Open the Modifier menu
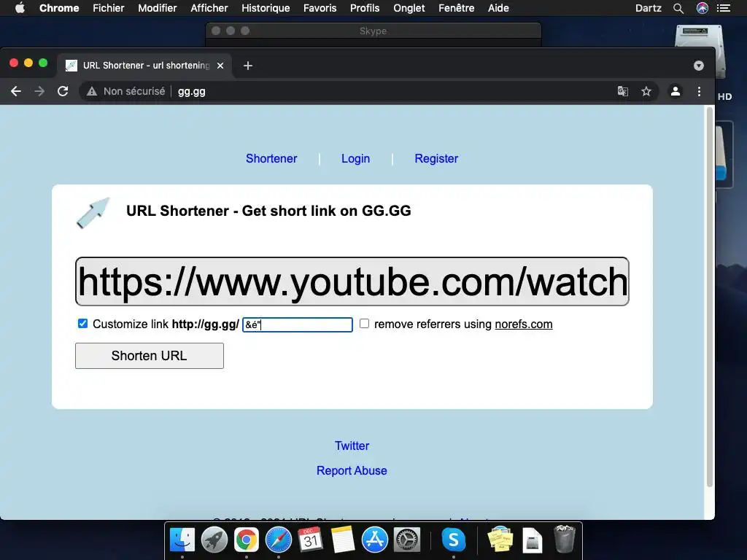The width and height of the screenshot is (747, 560). pyautogui.click(x=158, y=8)
